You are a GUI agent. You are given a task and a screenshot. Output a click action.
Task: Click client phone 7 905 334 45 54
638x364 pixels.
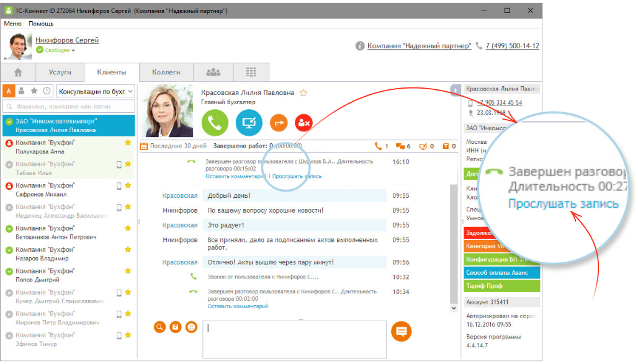[x=499, y=102]
